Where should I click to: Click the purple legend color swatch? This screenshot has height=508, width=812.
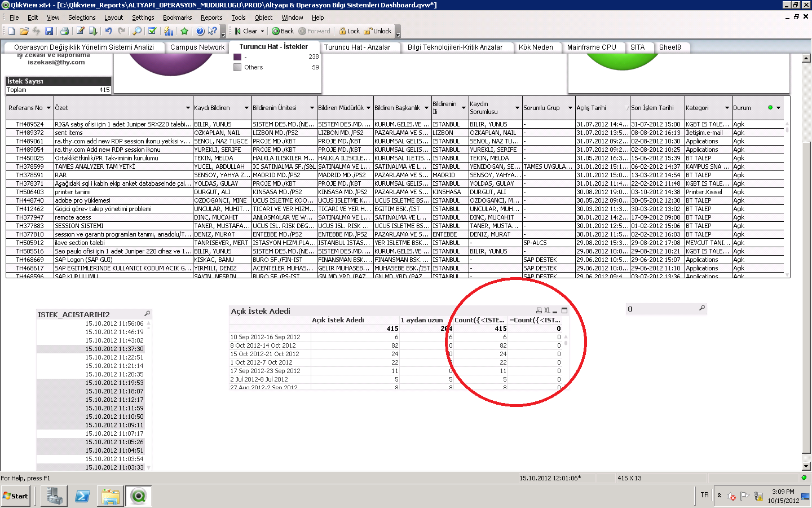point(237,57)
